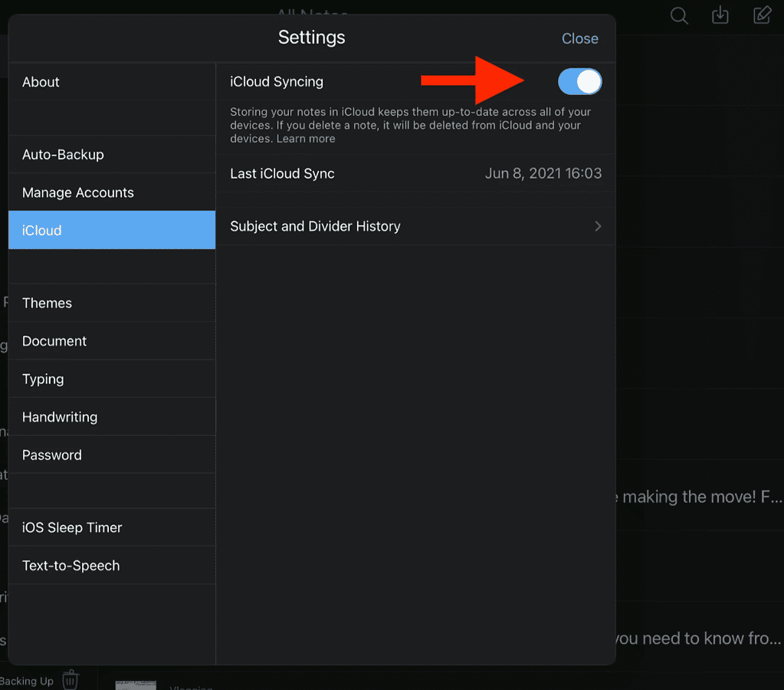This screenshot has width=784, height=690.
Task: Click the import icon in the top bar
Action: [x=720, y=15]
